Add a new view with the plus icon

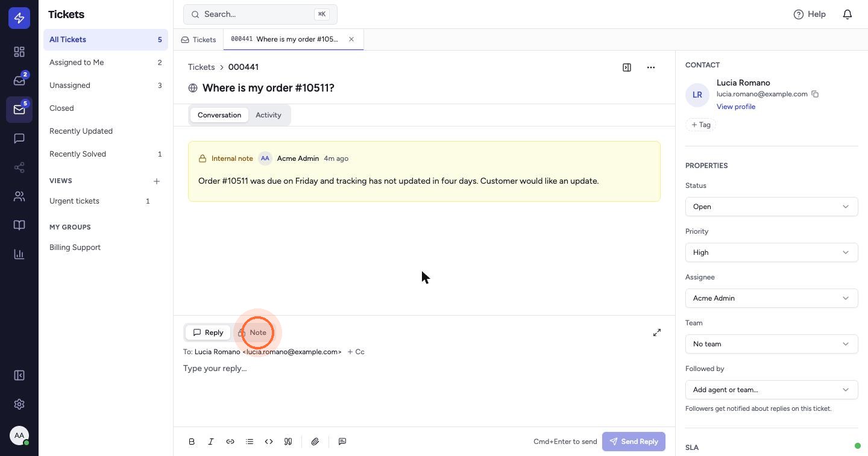point(157,181)
